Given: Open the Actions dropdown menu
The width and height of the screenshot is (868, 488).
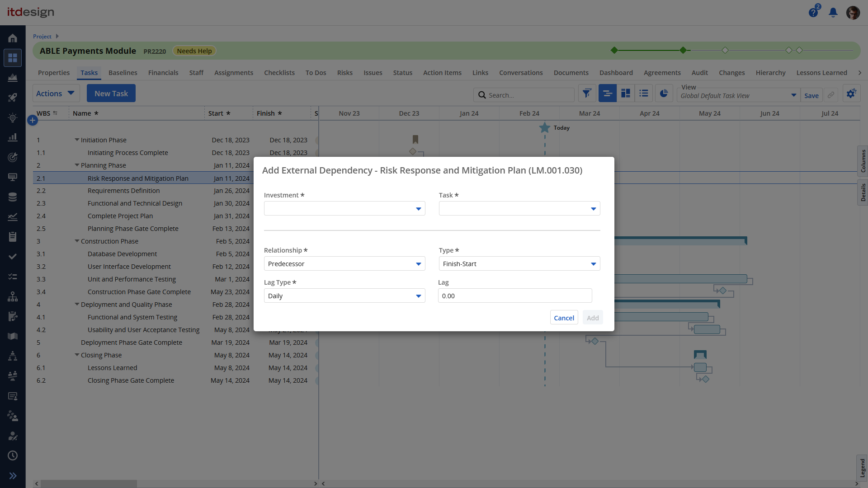Looking at the screenshot, I should point(56,93).
